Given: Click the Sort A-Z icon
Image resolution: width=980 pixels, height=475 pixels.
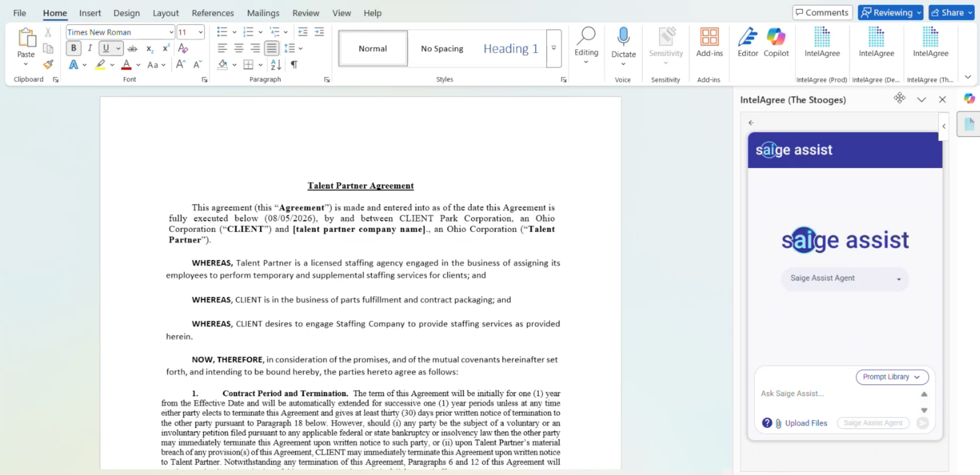Looking at the screenshot, I should coord(276,65).
